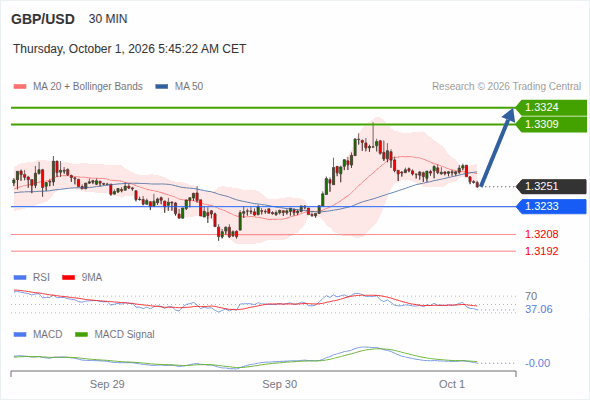This screenshot has height=400, width=590.
Task: Click the 1.3324 green resistance label
Action: pyautogui.click(x=552, y=108)
